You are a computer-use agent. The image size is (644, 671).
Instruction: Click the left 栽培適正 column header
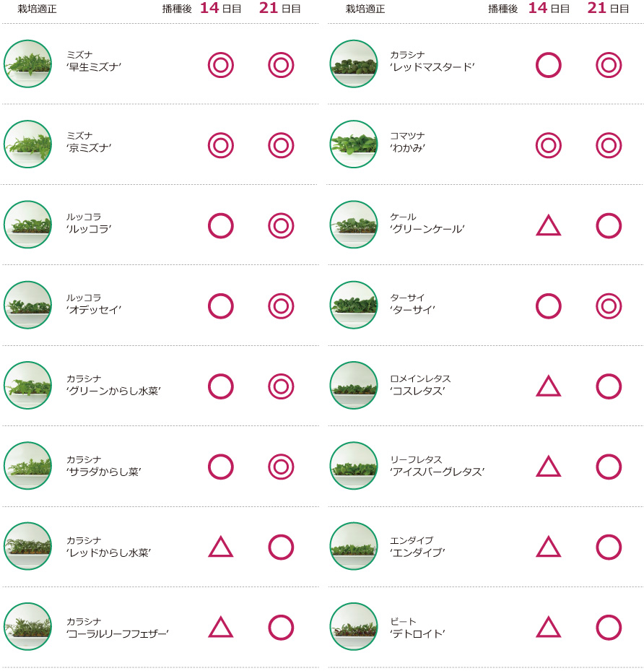click(x=38, y=9)
